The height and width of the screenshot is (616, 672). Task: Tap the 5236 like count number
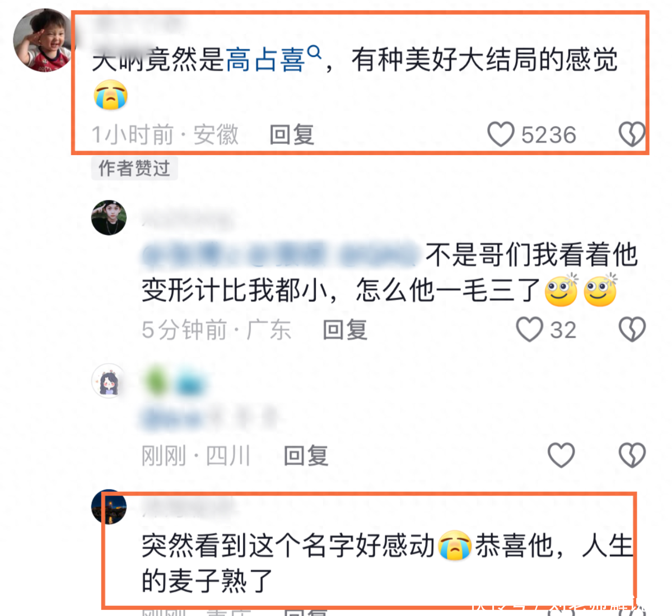point(549,135)
